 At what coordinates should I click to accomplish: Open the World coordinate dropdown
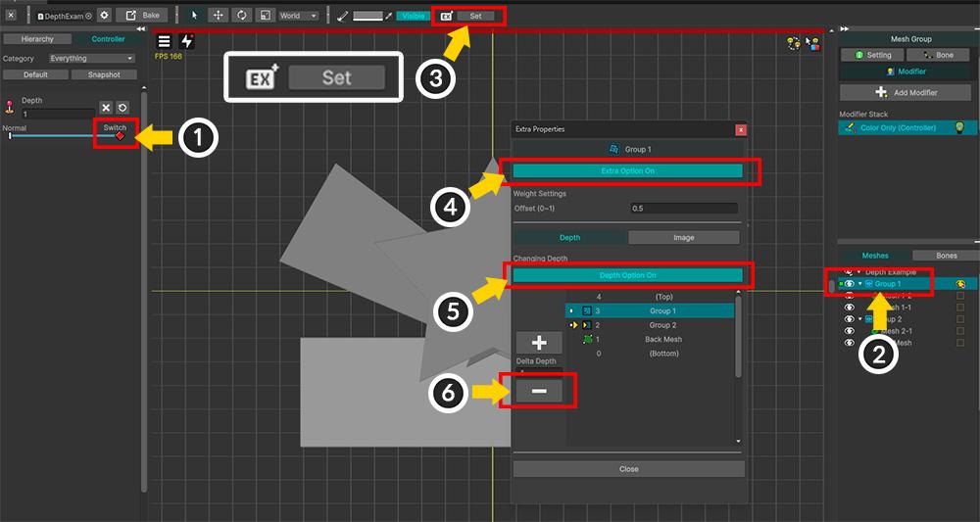pos(299,16)
